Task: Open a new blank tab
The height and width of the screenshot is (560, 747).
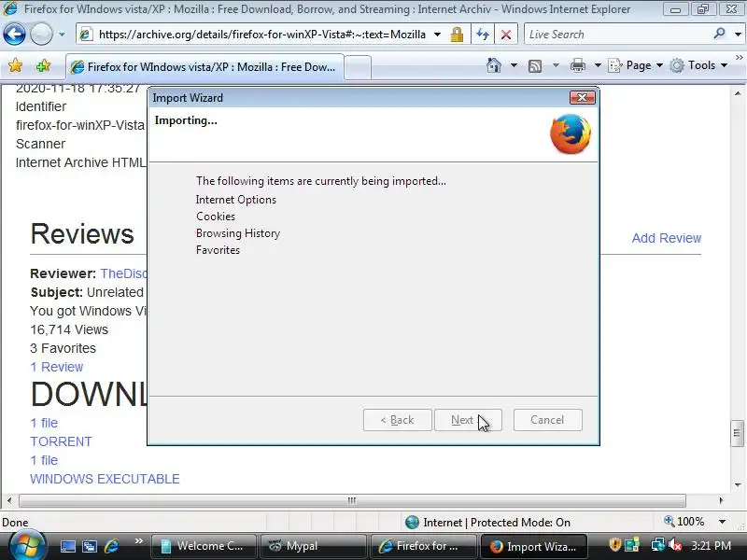Action: click(358, 67)
